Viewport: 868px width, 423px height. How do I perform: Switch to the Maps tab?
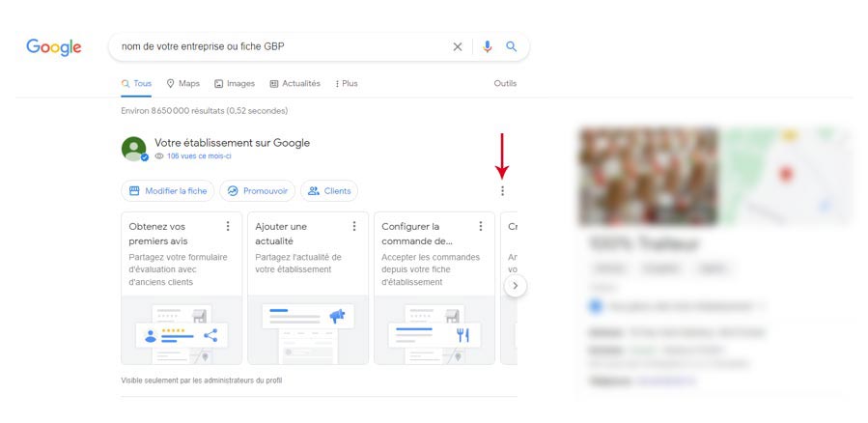(x=183, y=84)
